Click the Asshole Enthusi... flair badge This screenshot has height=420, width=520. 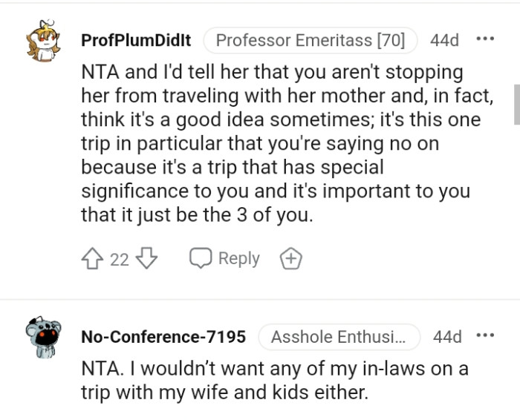(x=339, y=337)
